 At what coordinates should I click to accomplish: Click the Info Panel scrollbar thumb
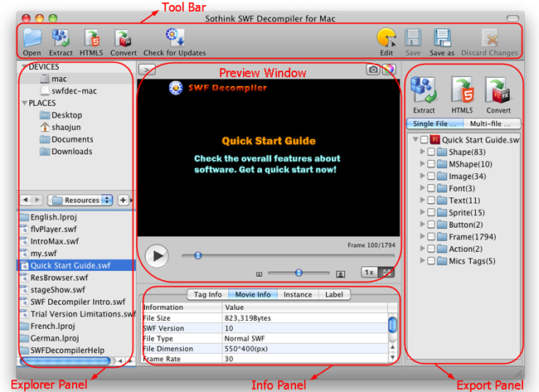pos(392,325)
